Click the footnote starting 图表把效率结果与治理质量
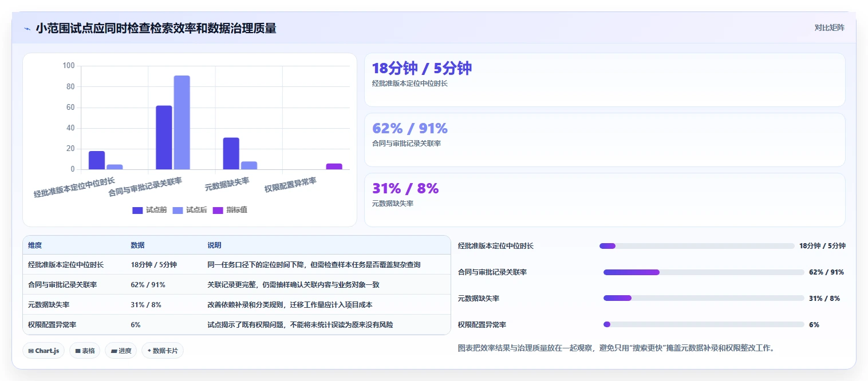This screenshot has height=381, width=868. 617,348
